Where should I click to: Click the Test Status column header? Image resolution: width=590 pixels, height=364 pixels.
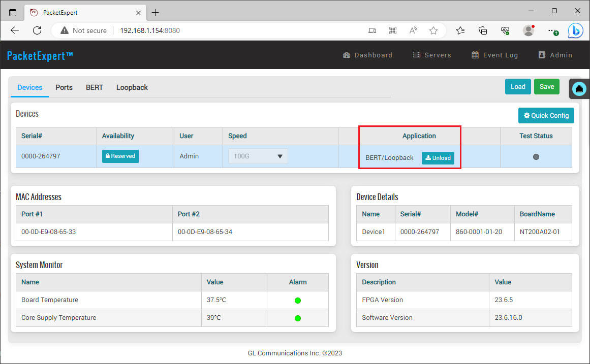[x=536, y=136]
